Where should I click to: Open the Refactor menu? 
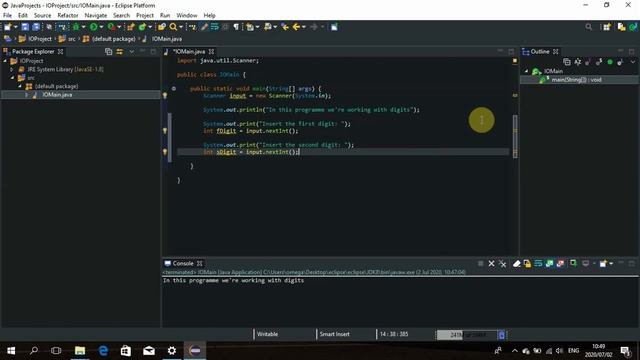tap(68, 16)
